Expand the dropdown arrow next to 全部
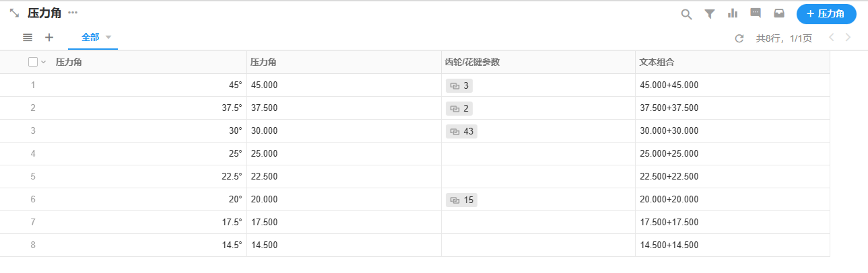 pyautogui.click(x=108, y=37)
